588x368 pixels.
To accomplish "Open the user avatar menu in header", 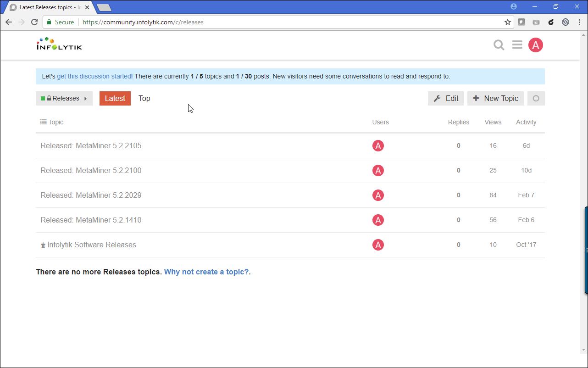I will point(536,45).
